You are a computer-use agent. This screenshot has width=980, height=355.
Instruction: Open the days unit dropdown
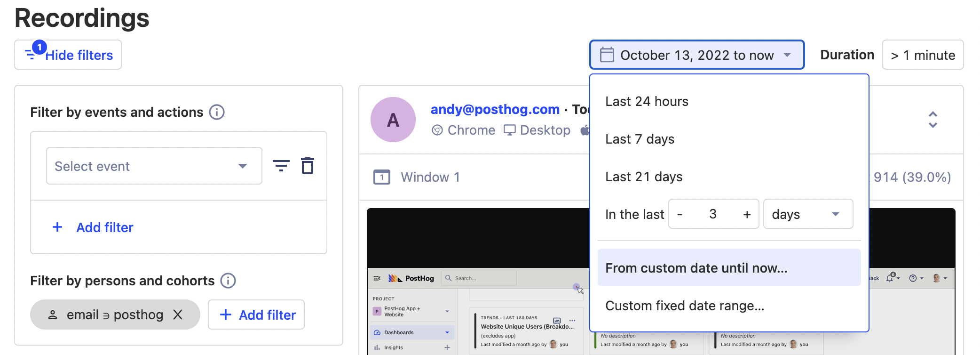click(807, 214)
